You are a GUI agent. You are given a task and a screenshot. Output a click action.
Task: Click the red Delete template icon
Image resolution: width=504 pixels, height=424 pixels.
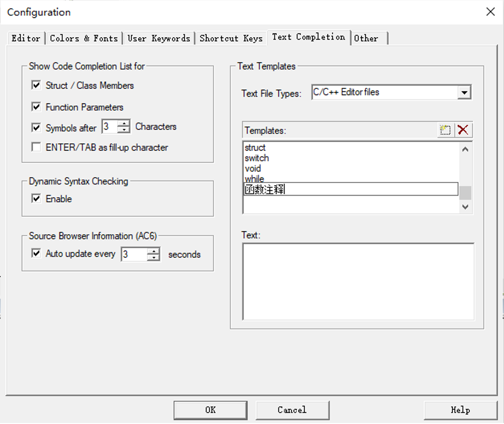click(463, 130)
